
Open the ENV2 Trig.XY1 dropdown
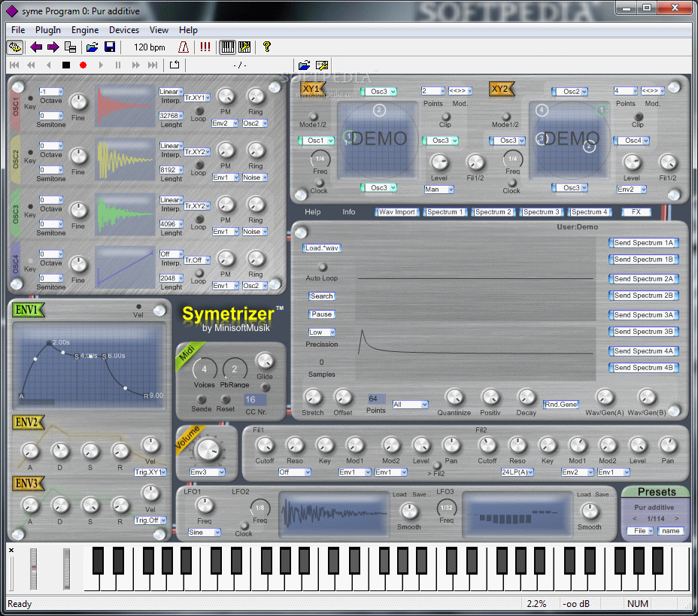[x=150, y=472]
